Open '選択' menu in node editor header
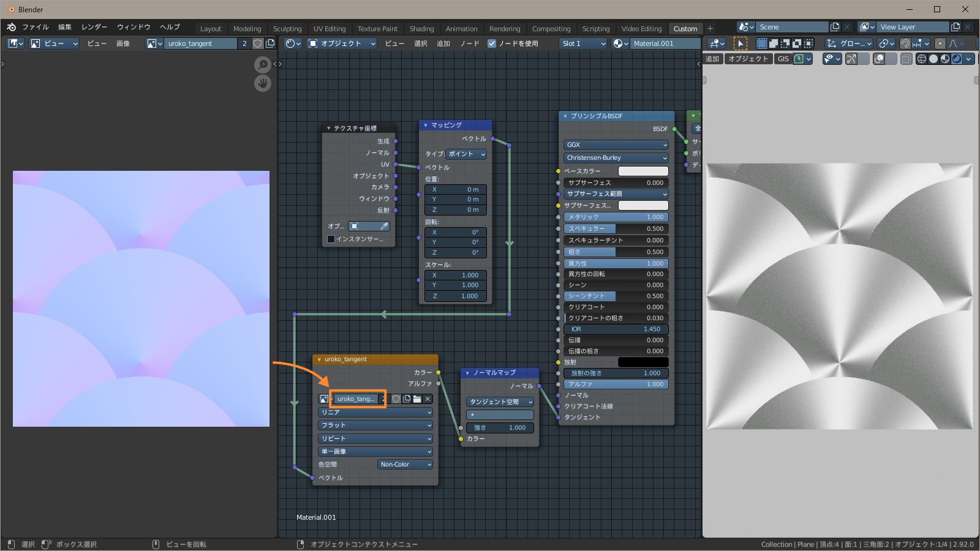Image resolution: width=980 pixels, height=551 pixels. tap(421, 43)
